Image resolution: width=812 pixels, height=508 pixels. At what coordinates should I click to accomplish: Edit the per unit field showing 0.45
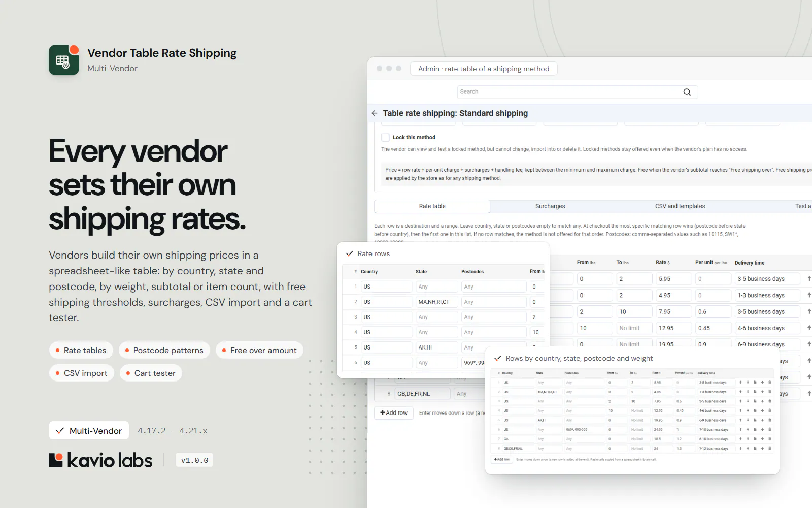[x=713, y=328]
